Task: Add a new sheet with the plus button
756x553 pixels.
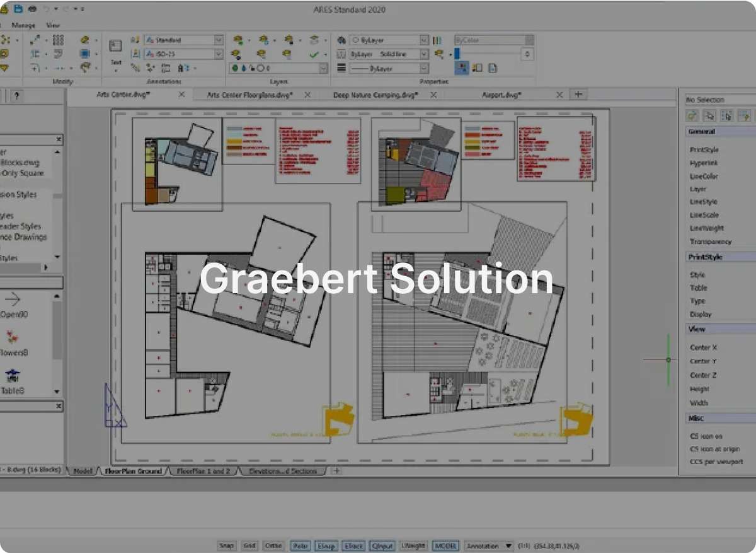Action: (x=336, y=471)
